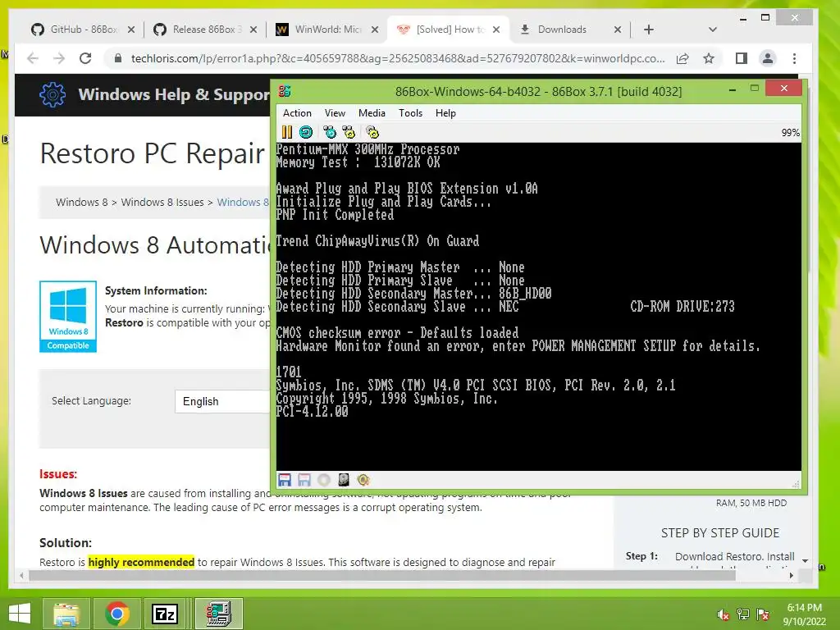Click the padlock site info icon
The image size is (840, 630).
118,58
